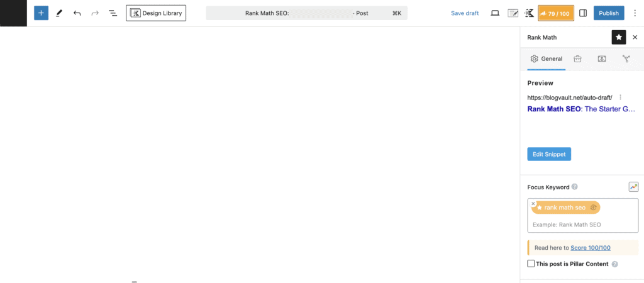The height and width of the screenshot is (283, 644).
Task: Open the block inserter plus button
Action: pyautogui.click(x=41, y=13)
